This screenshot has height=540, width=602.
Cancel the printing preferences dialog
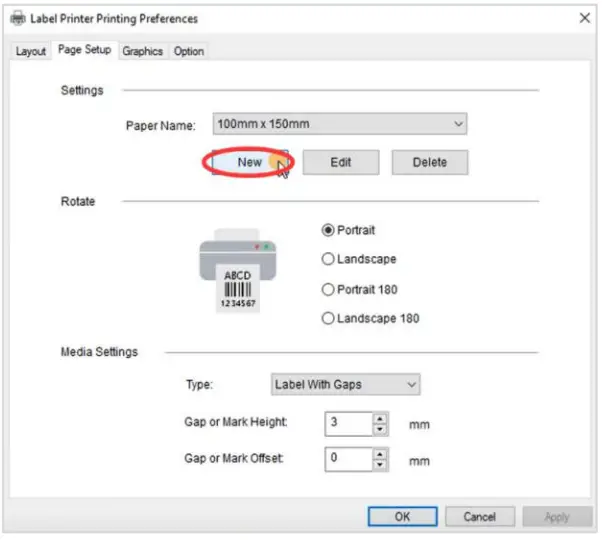[x=479, y=517]
